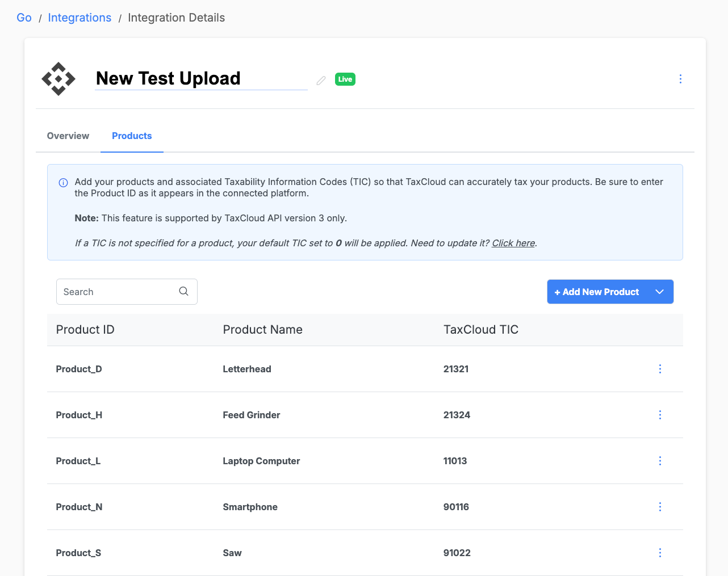
Task: Click the Saw product name
Action: [232, 553]
